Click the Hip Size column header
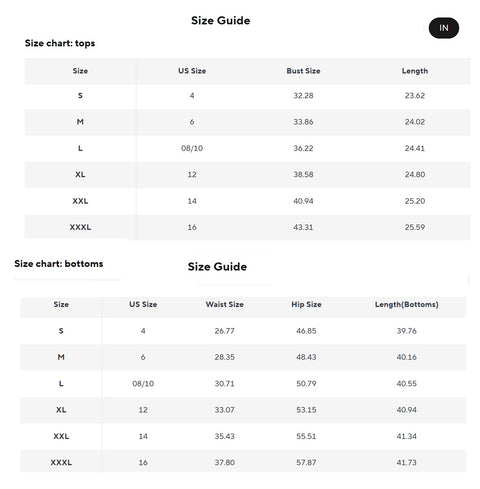 pos(306,304)
